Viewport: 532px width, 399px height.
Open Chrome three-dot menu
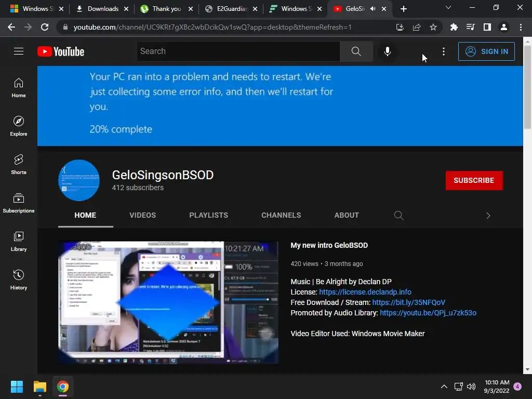(x=521, y=27)
